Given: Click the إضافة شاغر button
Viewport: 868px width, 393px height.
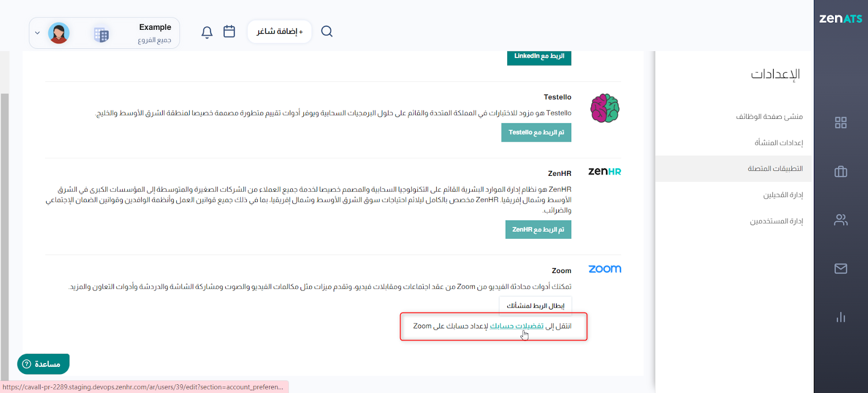Looking at the screenshot, I should click(279, 31).
